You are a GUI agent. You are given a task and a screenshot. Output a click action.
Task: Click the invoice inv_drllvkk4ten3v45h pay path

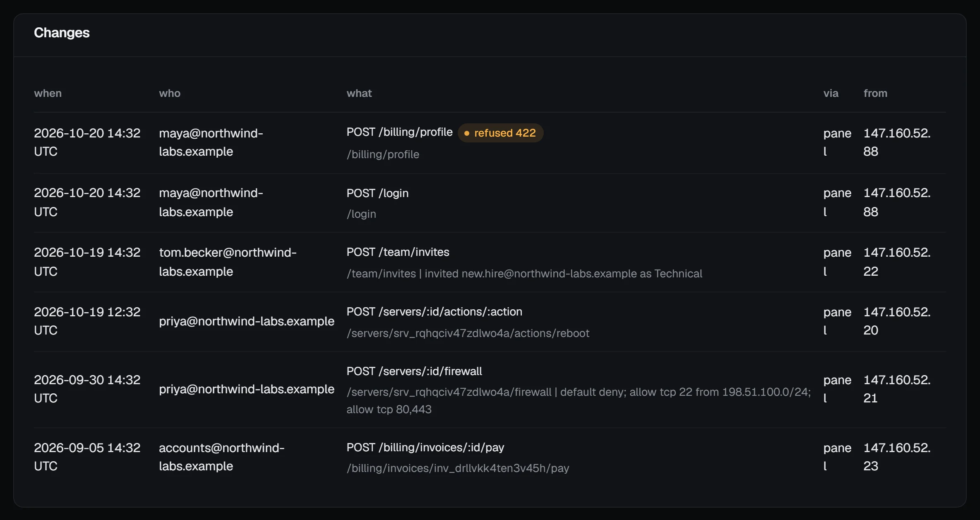tap(458, 468)
